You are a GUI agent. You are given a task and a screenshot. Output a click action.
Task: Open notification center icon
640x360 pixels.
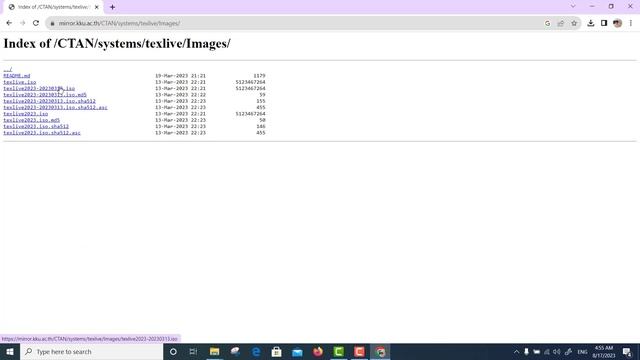click(627, 352)
